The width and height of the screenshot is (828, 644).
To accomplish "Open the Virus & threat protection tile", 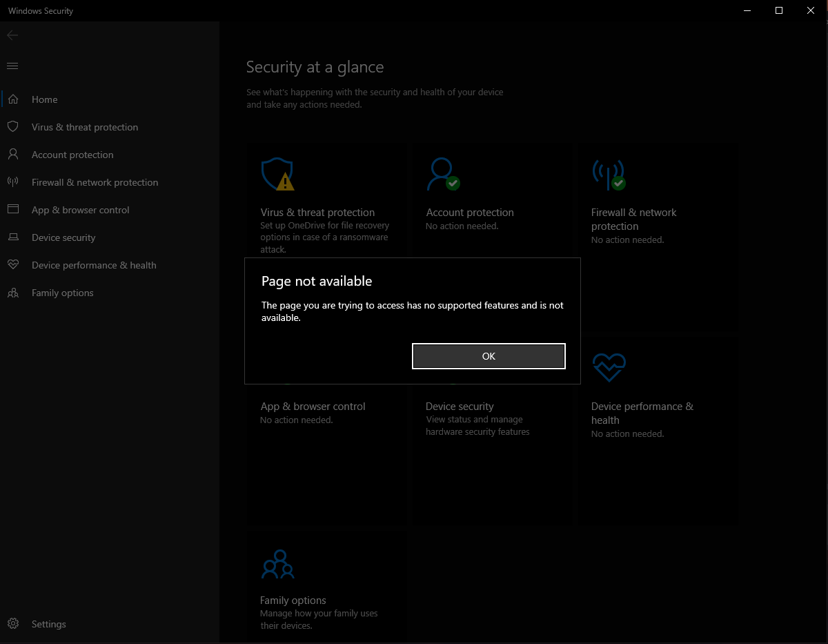I will point(317,213).
